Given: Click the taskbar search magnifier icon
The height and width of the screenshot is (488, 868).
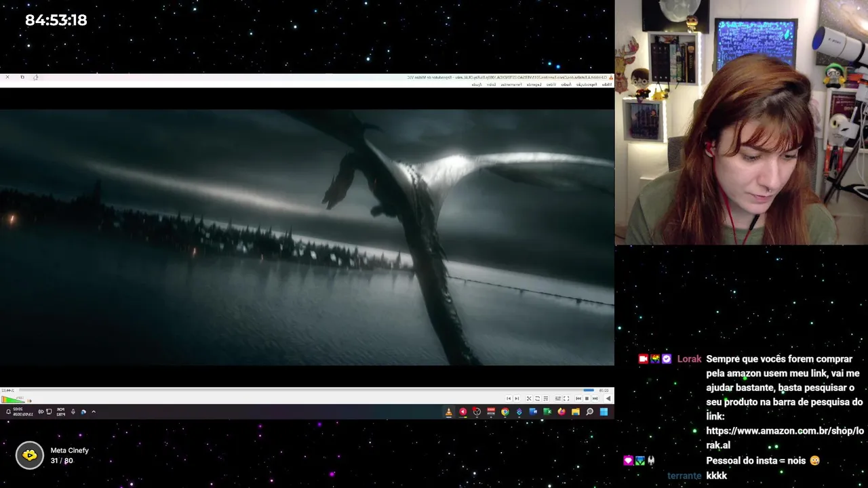Looking at the screenshot, I should pos(590,411).
